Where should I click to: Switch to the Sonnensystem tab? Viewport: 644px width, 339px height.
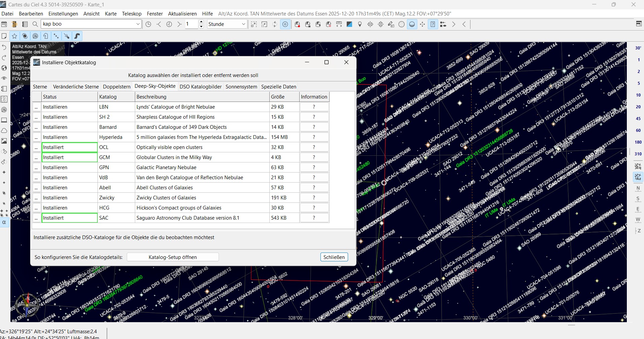[241, 86]
